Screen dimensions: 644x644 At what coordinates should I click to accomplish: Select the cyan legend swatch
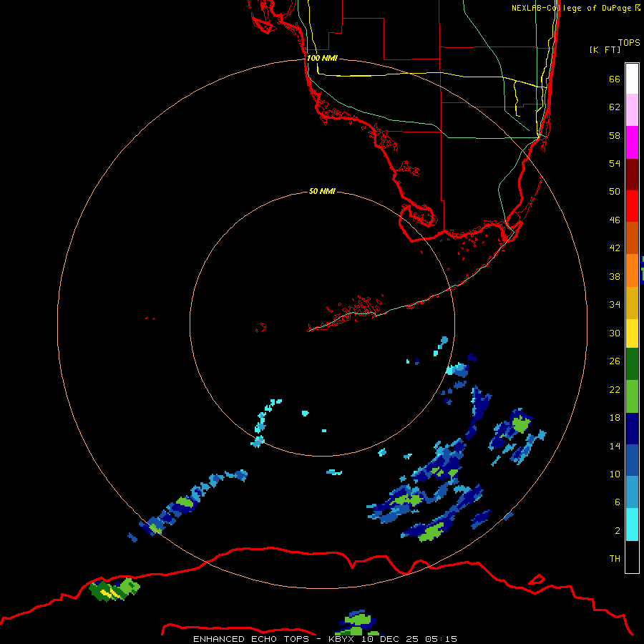pos(632,525)
